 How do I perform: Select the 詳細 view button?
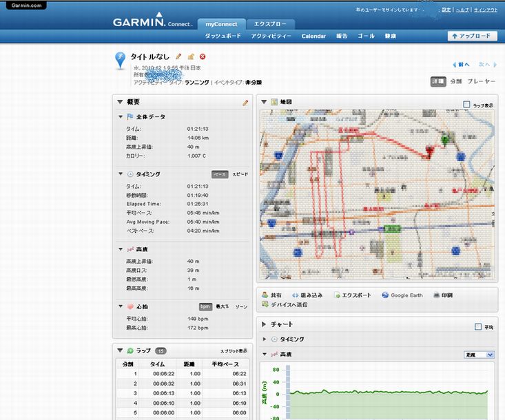tap(438, 81)
